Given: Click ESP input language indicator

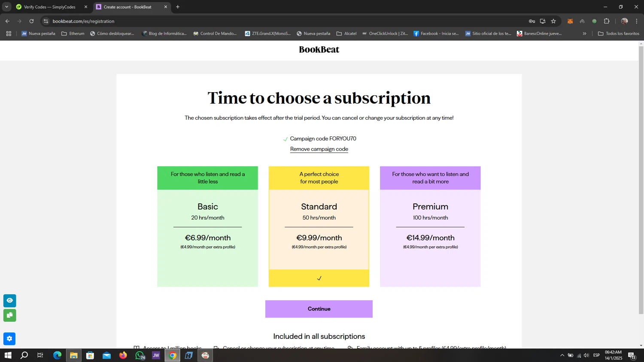Looking at the screenshot, I should (x=596, y=355).
